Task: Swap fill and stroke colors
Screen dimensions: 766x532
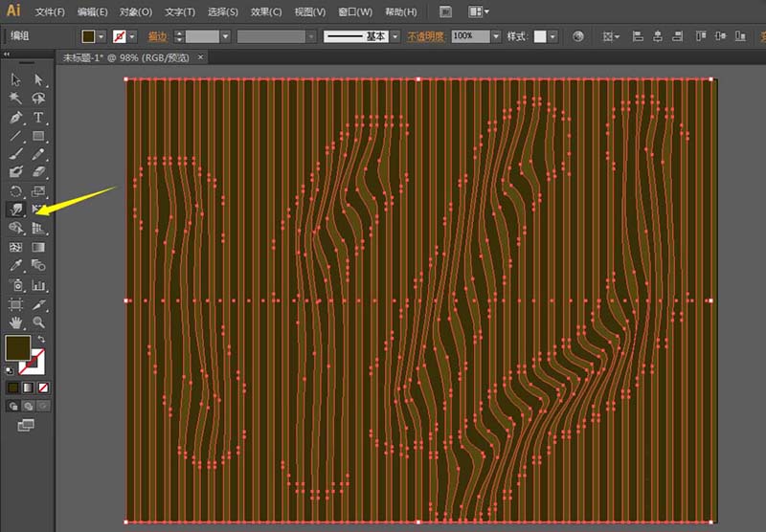Action: pyautogui.click(x=41, y=339)
